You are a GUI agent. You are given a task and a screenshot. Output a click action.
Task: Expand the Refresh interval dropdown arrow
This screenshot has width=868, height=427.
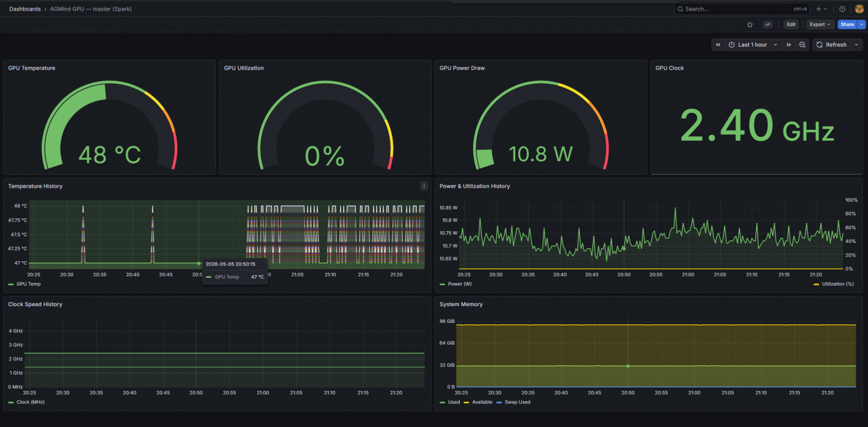pos(856,45)
